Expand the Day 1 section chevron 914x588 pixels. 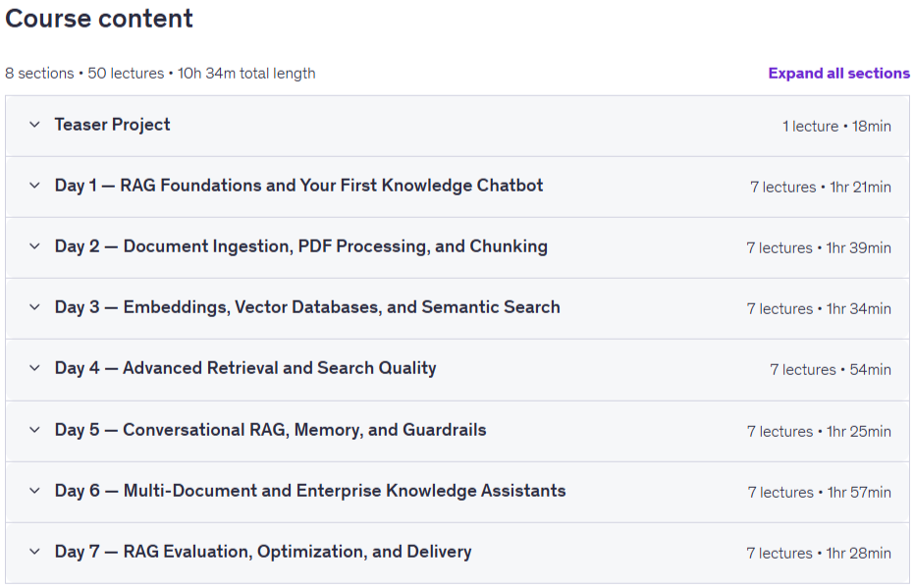(35, 186)
